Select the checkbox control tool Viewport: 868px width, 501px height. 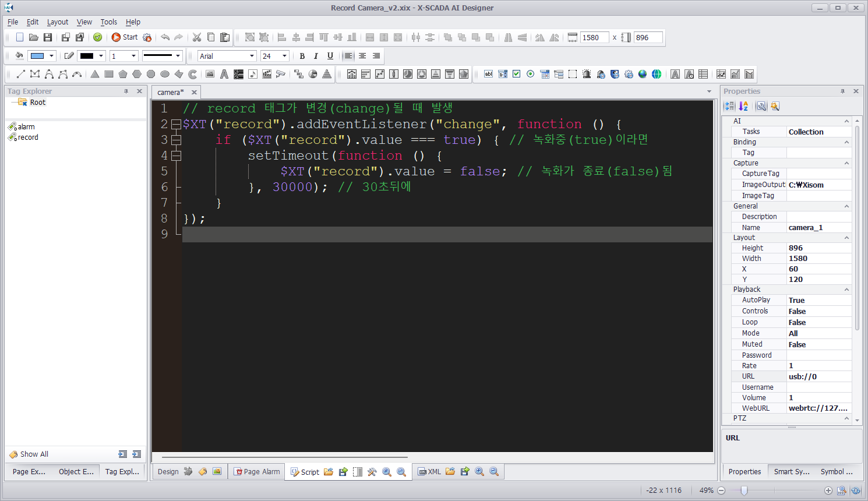[x=516, y=74]
